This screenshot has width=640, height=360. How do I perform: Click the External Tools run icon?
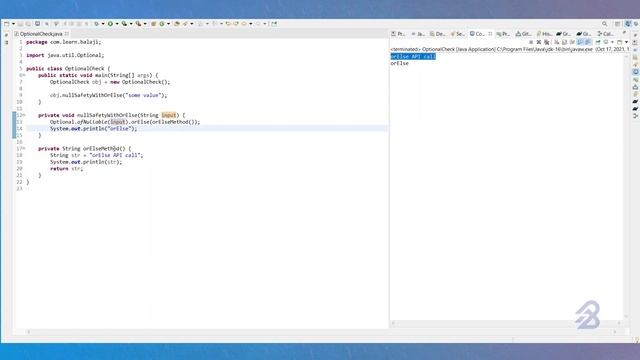[138, 24]
